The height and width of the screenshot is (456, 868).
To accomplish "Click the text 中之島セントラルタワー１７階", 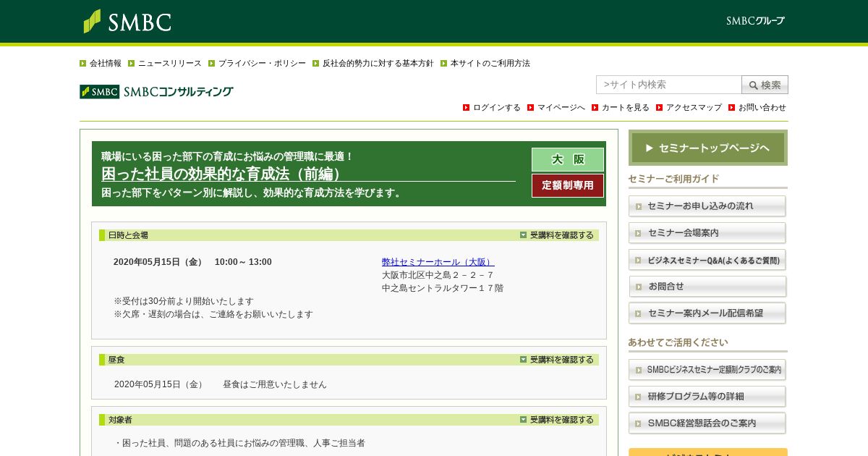I will pyautogui.click(x=443, y=288).
